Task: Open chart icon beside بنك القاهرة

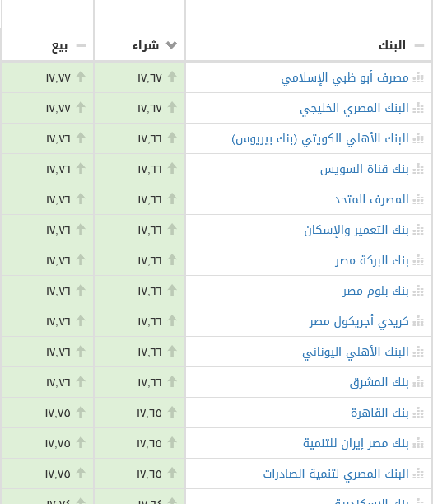Action: 418,413
